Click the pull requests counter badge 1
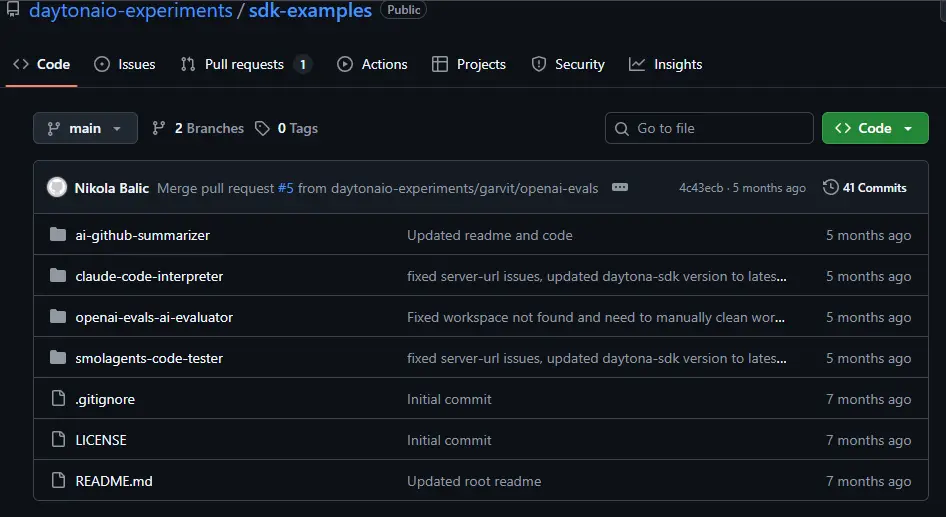 (303, 64)
